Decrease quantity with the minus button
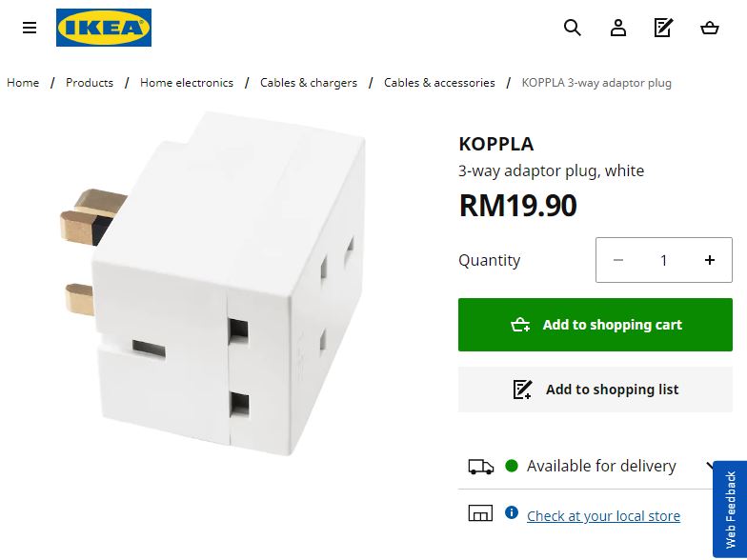Screen dimensions: 747x560 (x=618, y=260)
